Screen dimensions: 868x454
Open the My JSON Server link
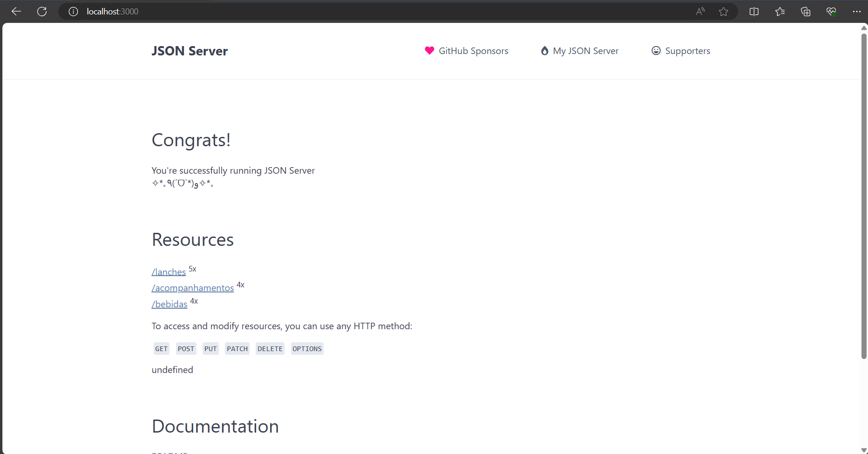pyautogui.click(x=579, y=51)
